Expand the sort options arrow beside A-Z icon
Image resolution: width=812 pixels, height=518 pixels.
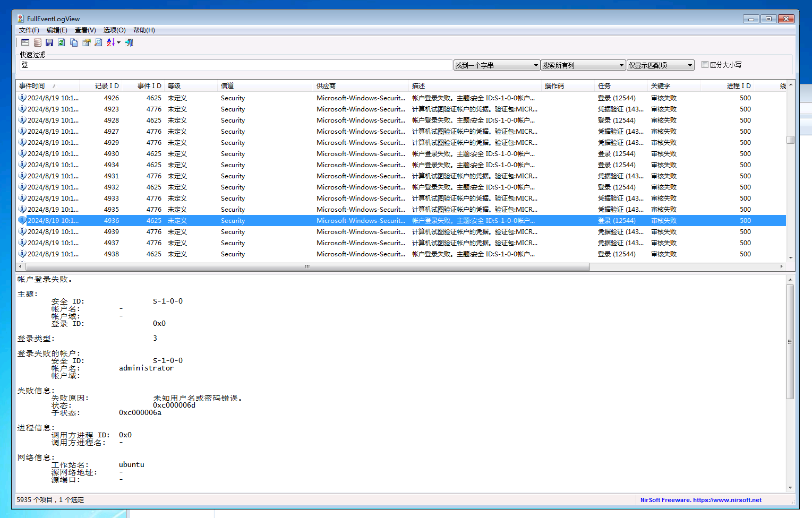coord(118,42)
